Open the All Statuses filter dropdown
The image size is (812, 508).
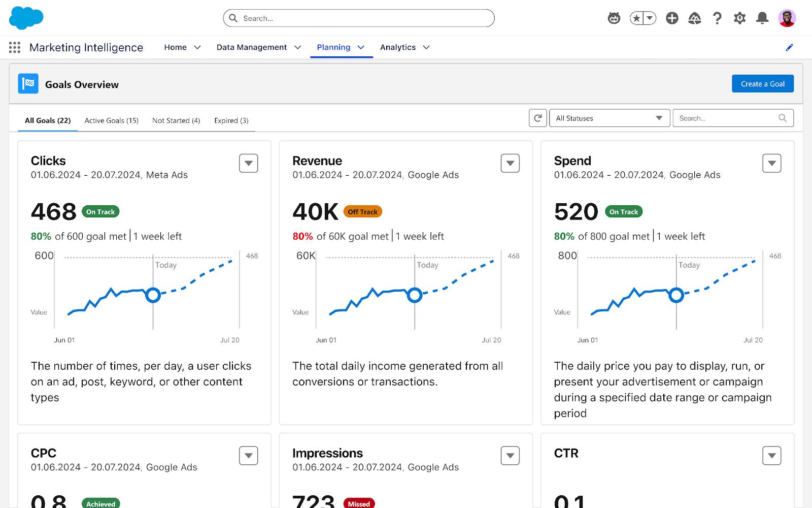pos(610,118)
